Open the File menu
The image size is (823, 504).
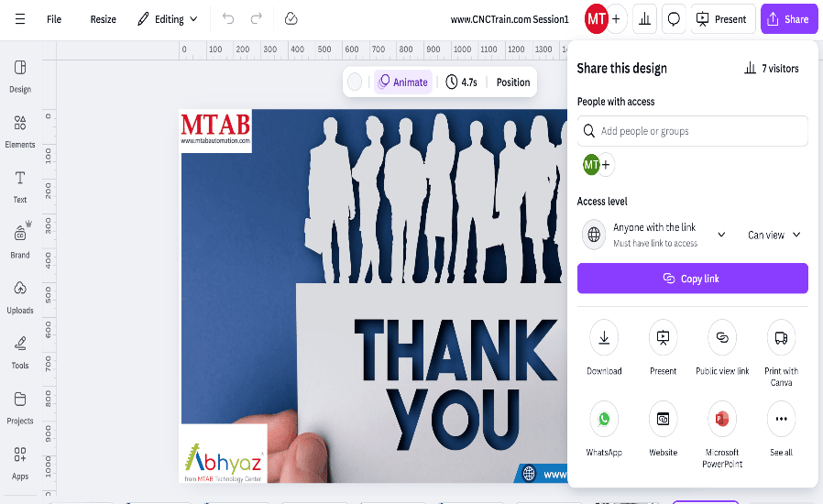tap(54, 18)
